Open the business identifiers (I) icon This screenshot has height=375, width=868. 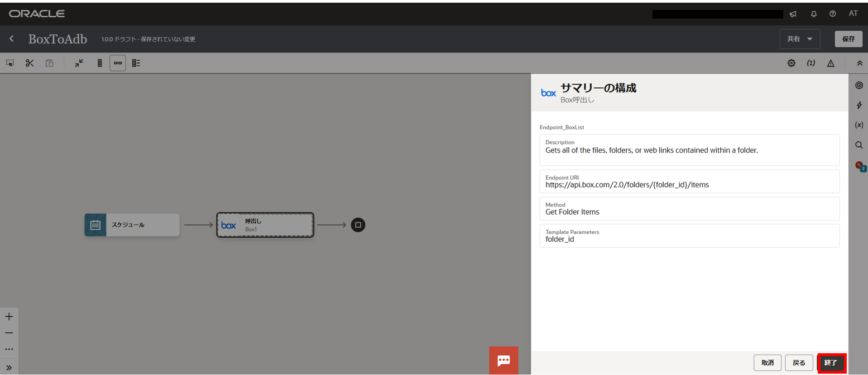(x=811, y=63)
